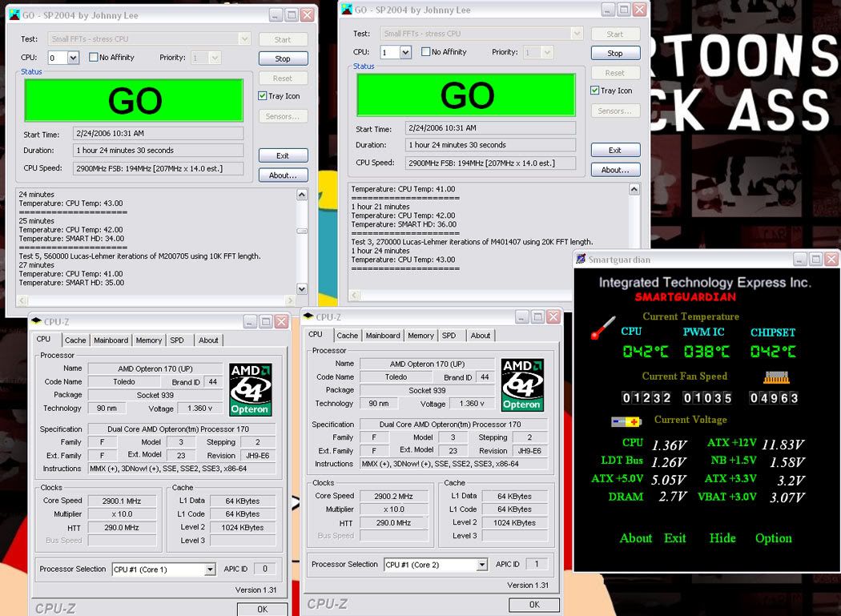
Task: Open CPU dropdown showing 1 in right SP2004
Action: coord(406,52)
